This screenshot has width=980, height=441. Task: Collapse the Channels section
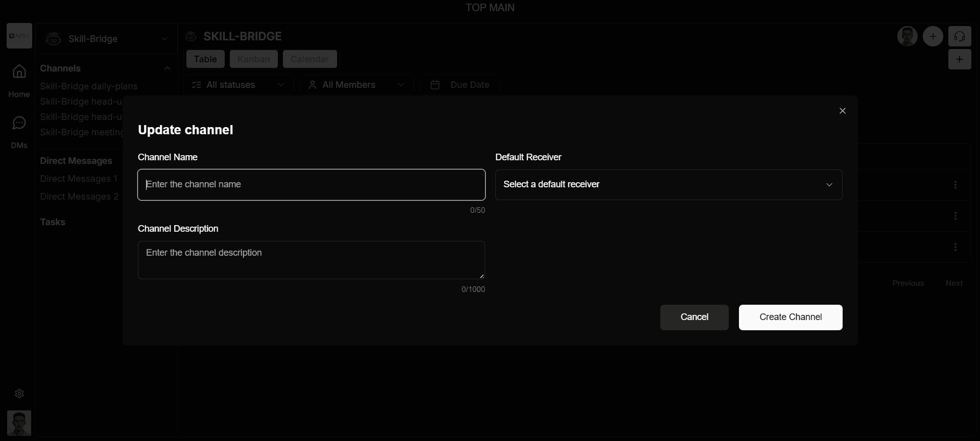pyautogui.click(x=167, y=68)
